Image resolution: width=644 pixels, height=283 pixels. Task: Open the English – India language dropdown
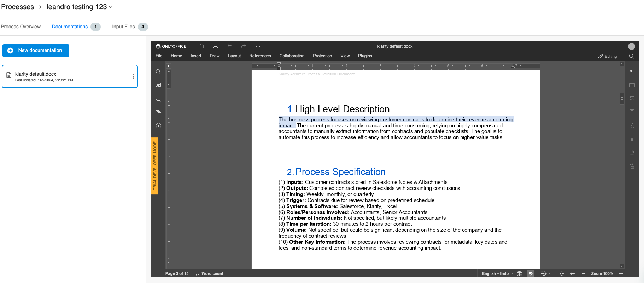coord(498,273)
